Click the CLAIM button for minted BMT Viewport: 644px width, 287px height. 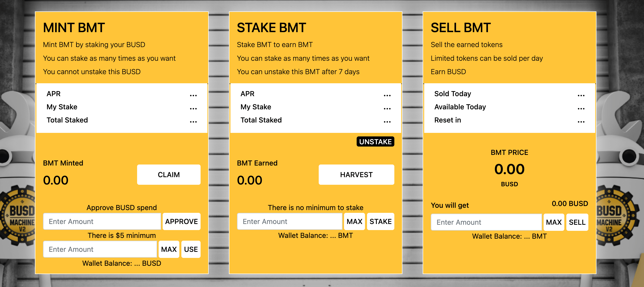click(x=169, y=175)
